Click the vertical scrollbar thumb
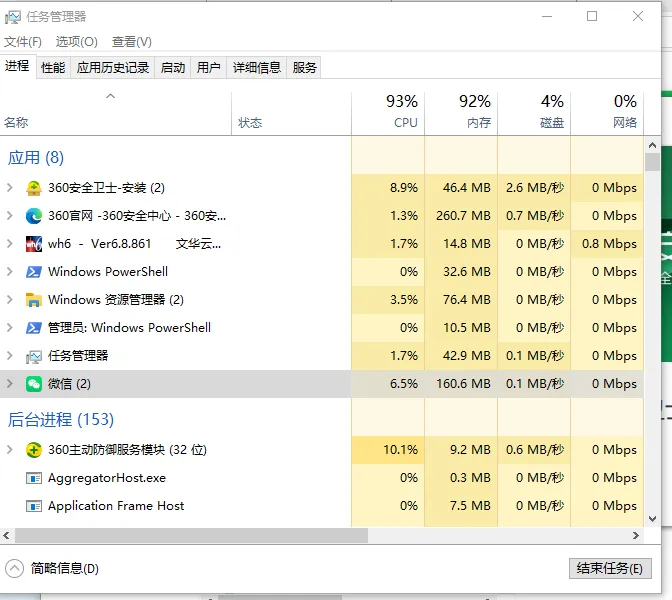672x600 pixels. coord(652,162)
